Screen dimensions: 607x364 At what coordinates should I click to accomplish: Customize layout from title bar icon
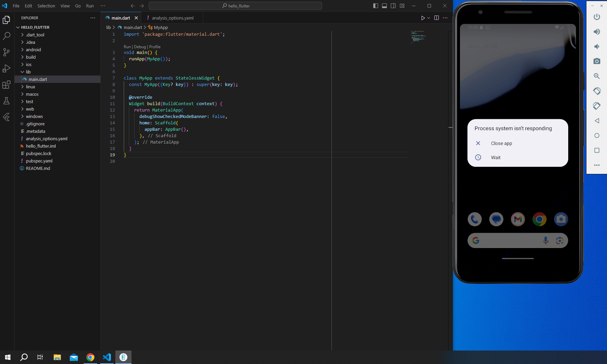pyautogui.click(x=402, y=6)
